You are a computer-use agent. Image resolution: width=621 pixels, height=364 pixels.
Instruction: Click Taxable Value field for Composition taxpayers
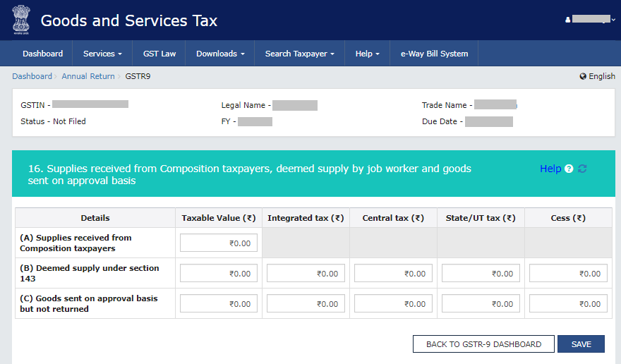click(x=219, y=243)
